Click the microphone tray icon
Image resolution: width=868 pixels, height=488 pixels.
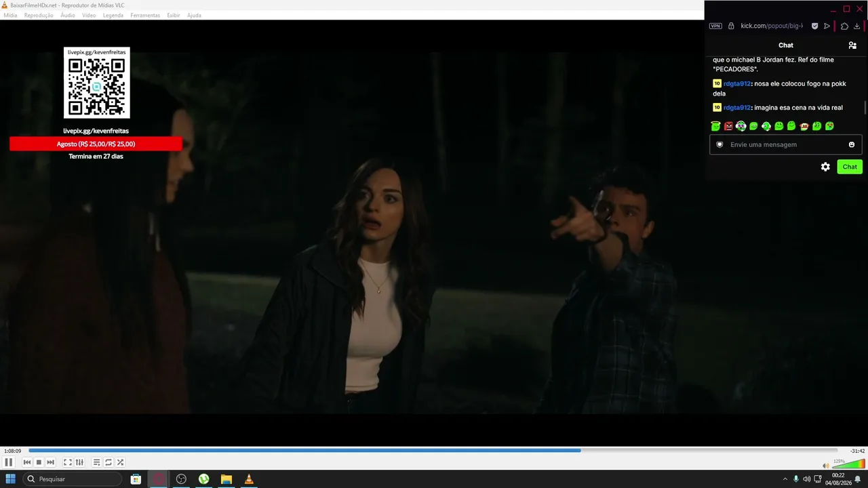pyautogui.click(x=796, y=479)
